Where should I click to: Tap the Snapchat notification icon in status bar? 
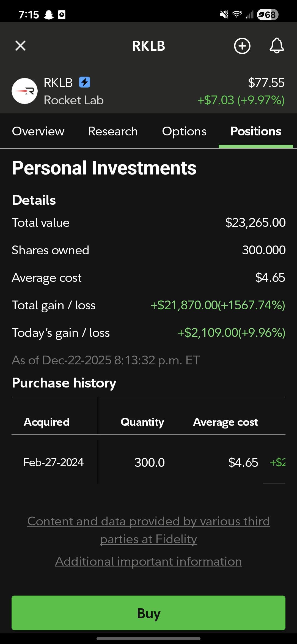49,15
